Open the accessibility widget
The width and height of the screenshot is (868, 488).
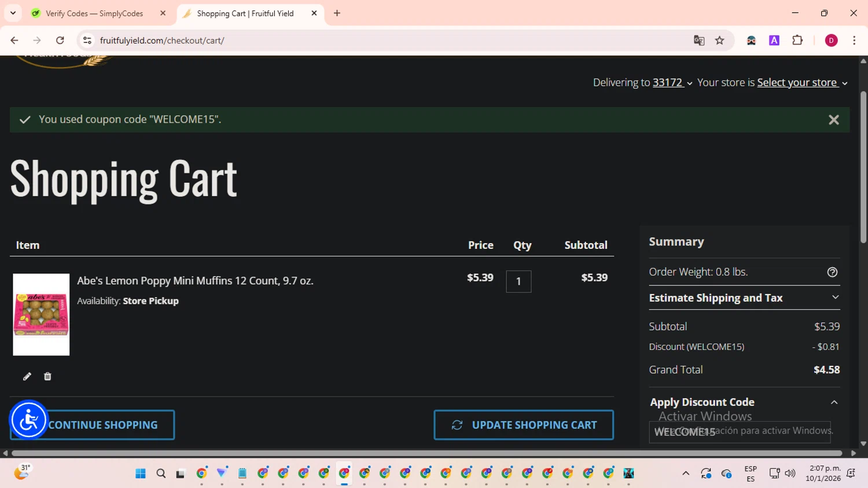[28, 420]
